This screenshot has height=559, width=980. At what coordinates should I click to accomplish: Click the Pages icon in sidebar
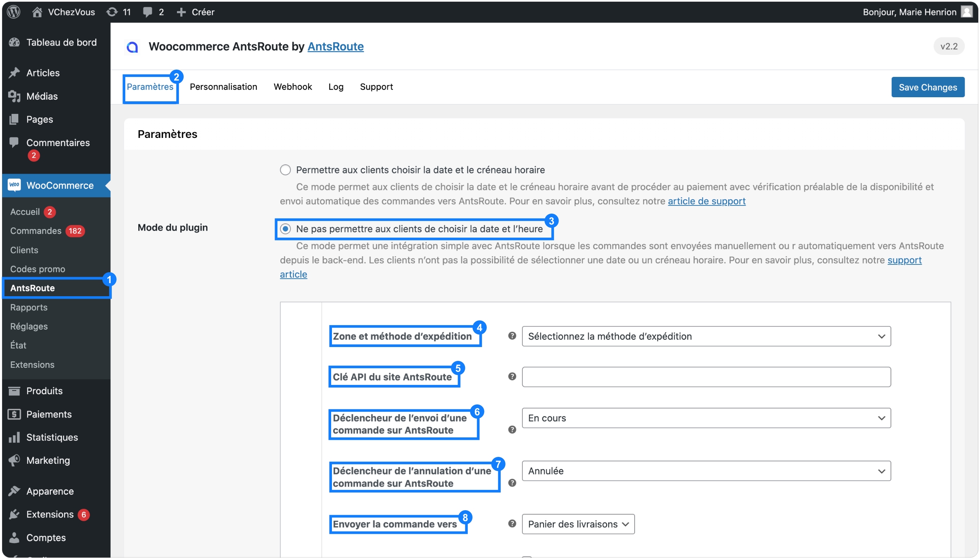[14, 119]
